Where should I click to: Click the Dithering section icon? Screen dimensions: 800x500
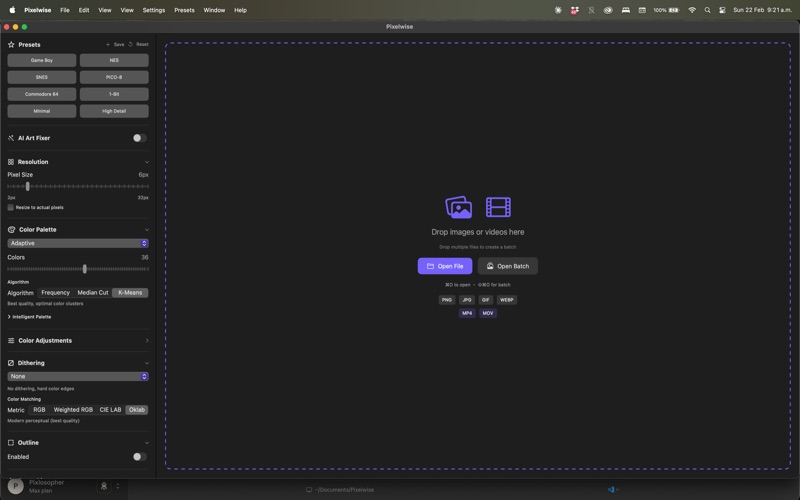coord(11,363)
